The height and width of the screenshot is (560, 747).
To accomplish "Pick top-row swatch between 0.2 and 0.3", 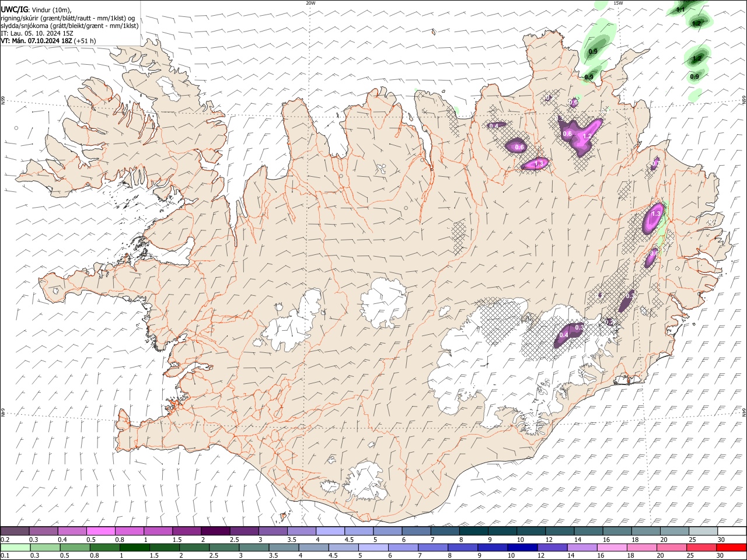I will pyautogui.click(x=15, y=531).
